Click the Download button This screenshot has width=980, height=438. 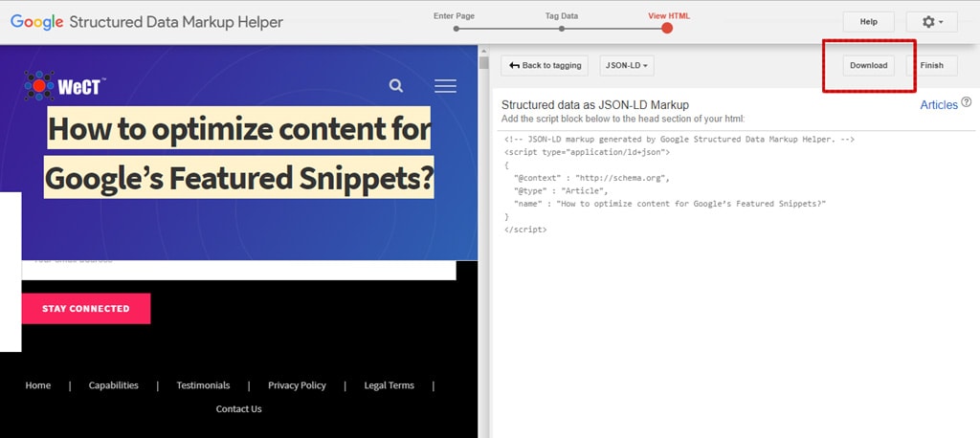868,66
